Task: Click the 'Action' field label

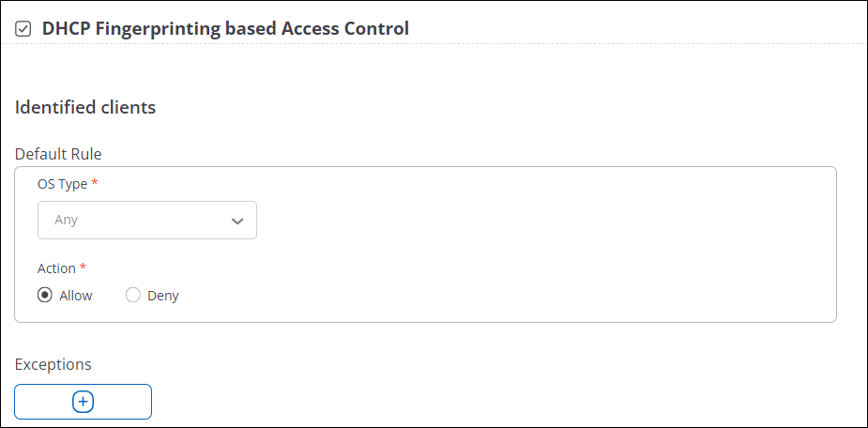Action: (56, 268)
